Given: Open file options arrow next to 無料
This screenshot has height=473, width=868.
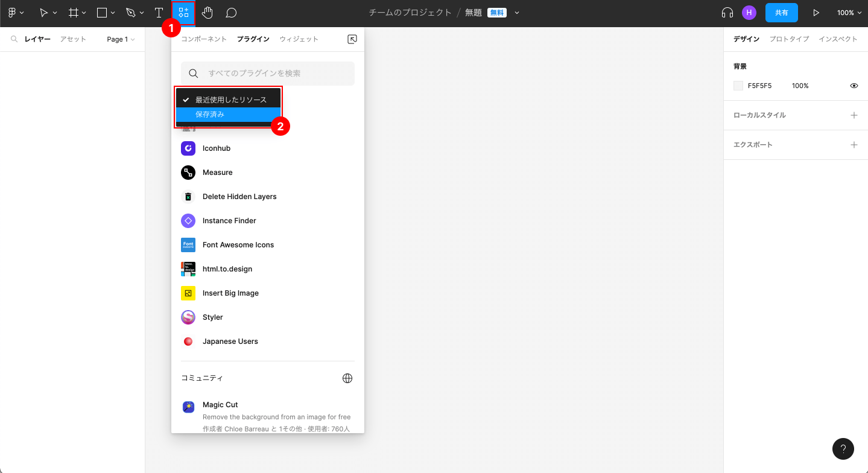Looking at the screenshot, I should pos(517,13).
